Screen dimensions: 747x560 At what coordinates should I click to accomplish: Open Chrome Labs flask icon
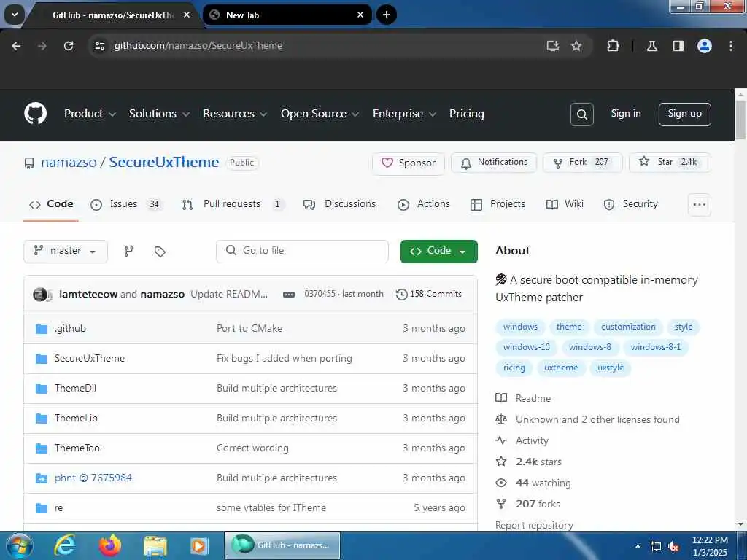click(x=652, y=46)
